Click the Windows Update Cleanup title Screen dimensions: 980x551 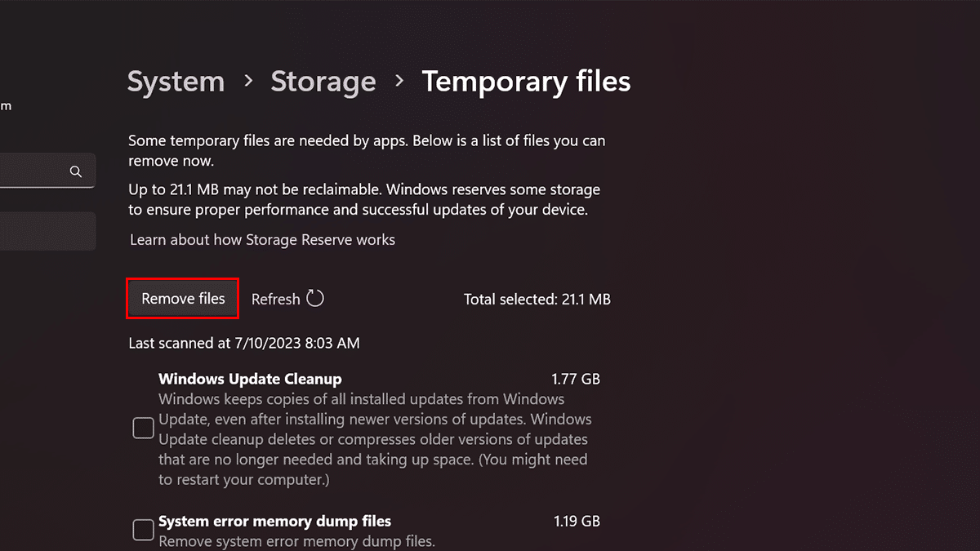[x=250, y=379]
